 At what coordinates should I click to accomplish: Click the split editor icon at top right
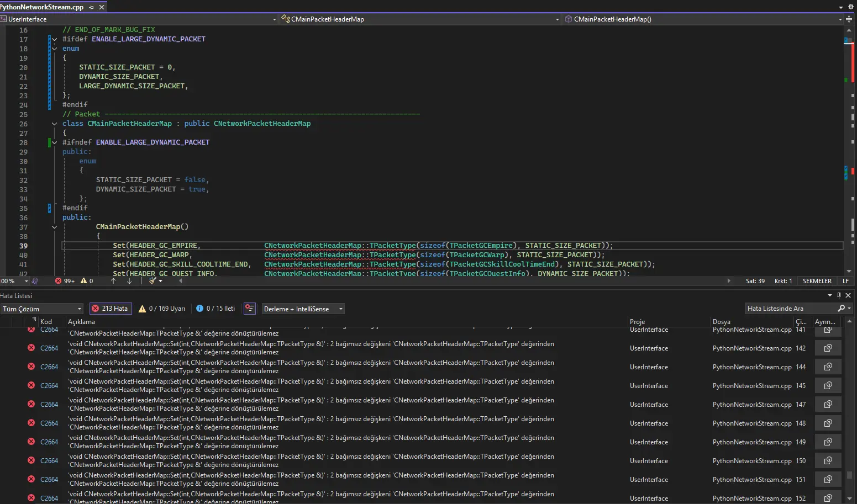[x=849, y=19]
